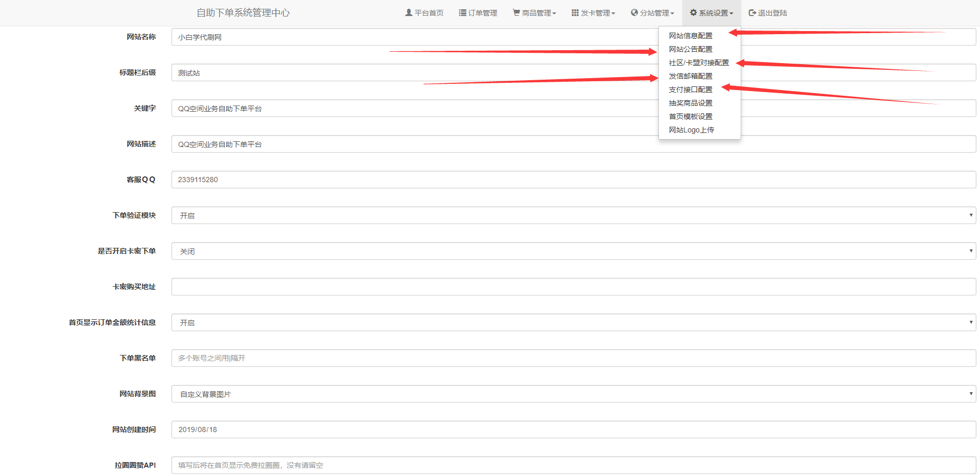Image resolution: width=980 pixels, height=475 pixels.
Task: Open the 订单管理 nav link
Action: 478,13
